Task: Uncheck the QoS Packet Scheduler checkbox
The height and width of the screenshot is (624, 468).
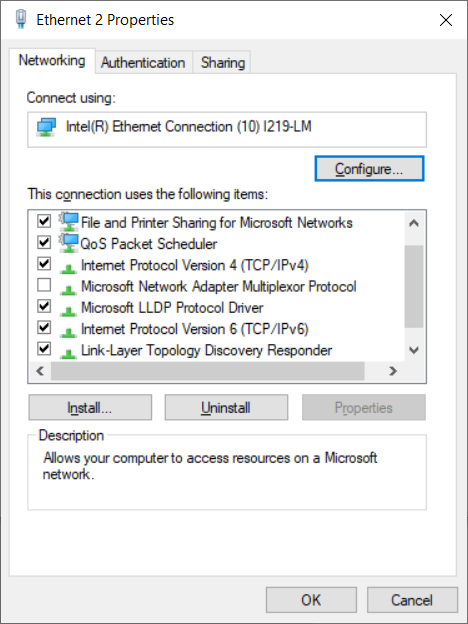Action: pos(44,242)
